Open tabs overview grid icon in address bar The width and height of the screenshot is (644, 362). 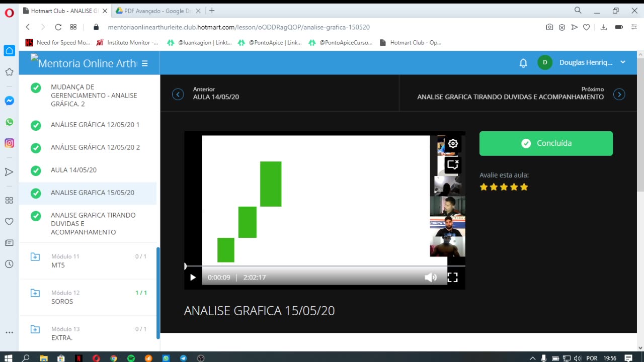point(73,27)
